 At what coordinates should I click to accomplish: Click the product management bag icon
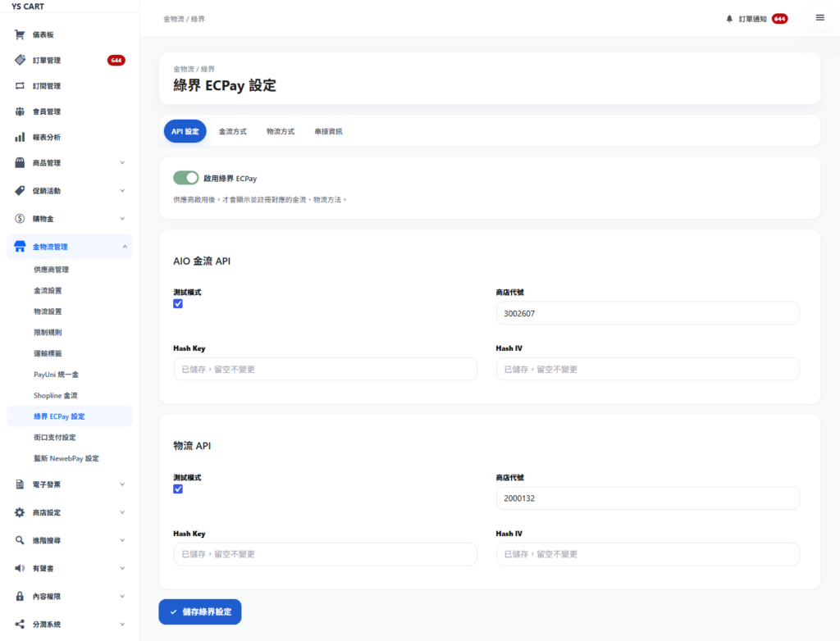click(20, 163)
